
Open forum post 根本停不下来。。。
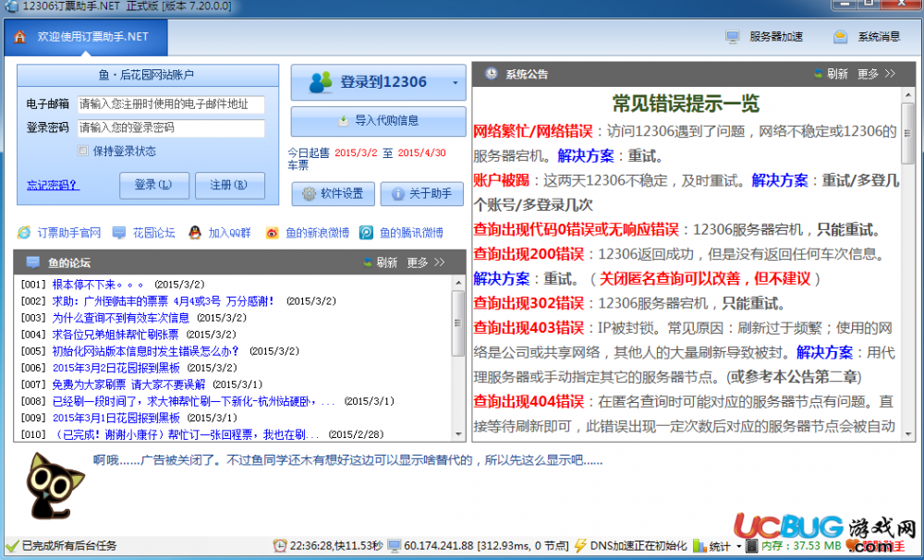pos(99,285)
